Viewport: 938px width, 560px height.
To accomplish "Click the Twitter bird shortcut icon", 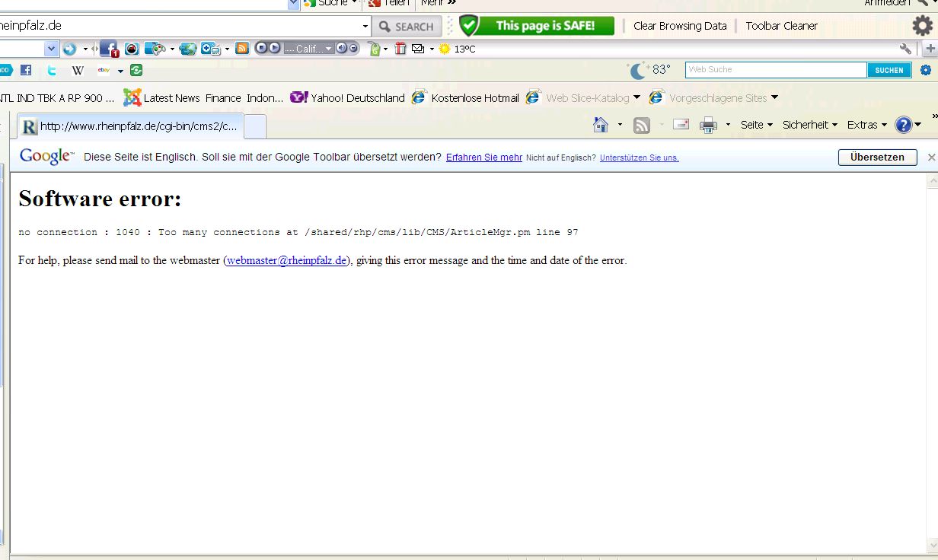I will 52,70.
